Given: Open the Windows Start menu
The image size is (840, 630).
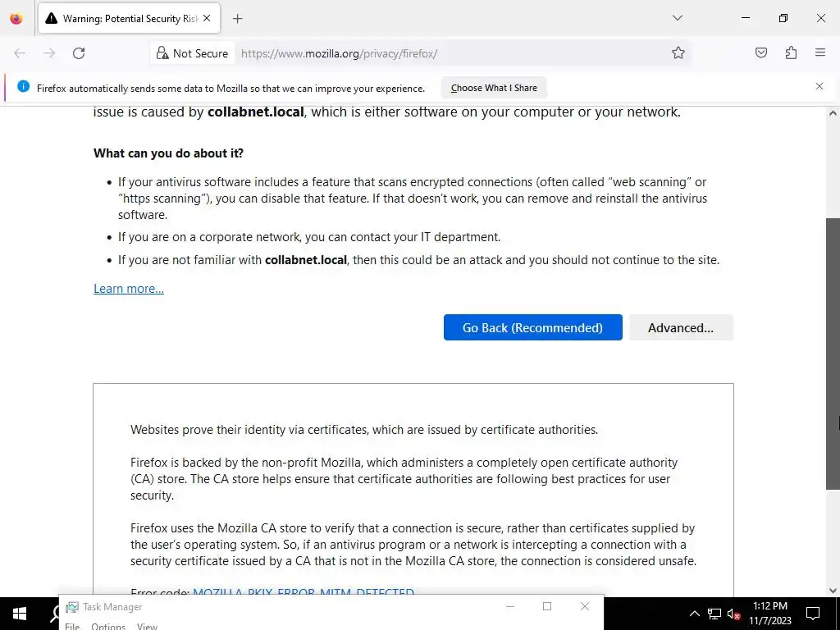Looking at the screenshot, I should click(20, 614).
